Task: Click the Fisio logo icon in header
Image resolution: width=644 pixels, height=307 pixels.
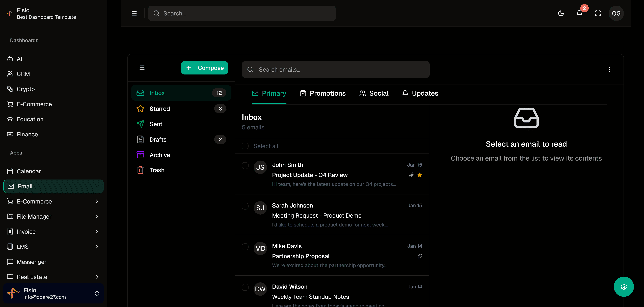Action: click(10, 13)
